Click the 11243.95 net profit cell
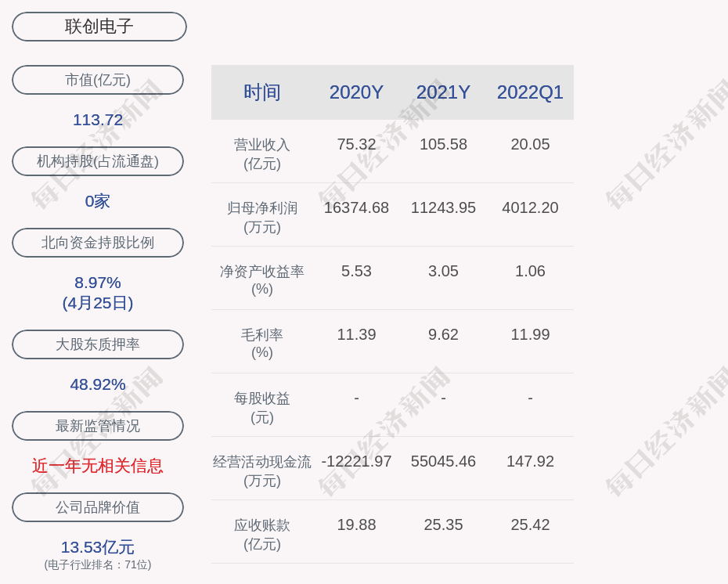 [x=443, y=207]
